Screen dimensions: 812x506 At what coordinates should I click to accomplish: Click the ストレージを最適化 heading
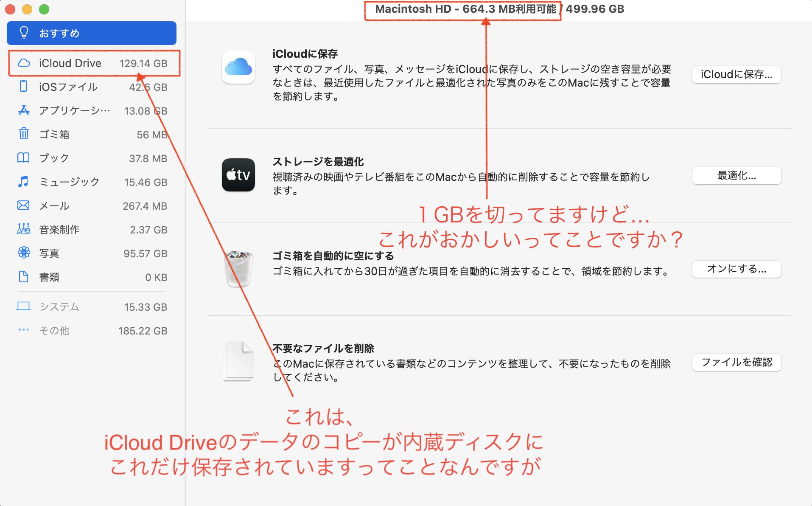click(x=318, y=162)
